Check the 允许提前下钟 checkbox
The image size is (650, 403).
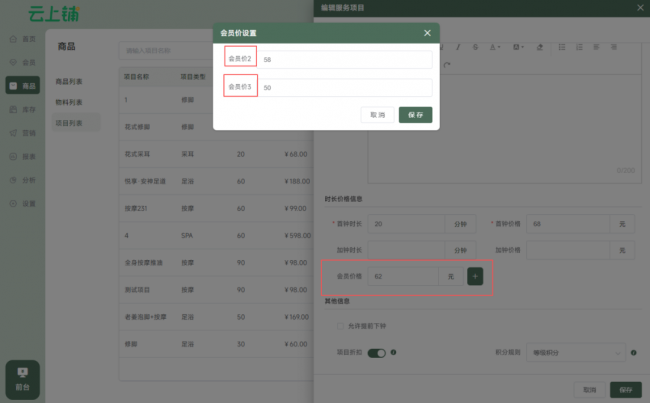coord(339,326)
